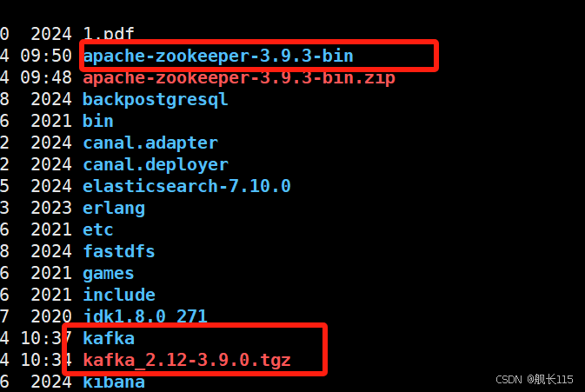Click the erlang directory entry
This screenshot has height=392, width=585.
click(x=114, y=209)
